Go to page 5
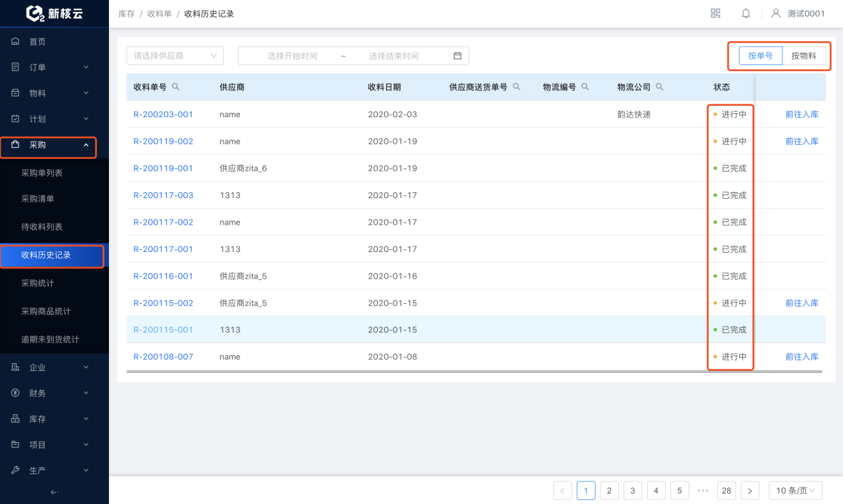843x504 pixels. tap(679, 491)
